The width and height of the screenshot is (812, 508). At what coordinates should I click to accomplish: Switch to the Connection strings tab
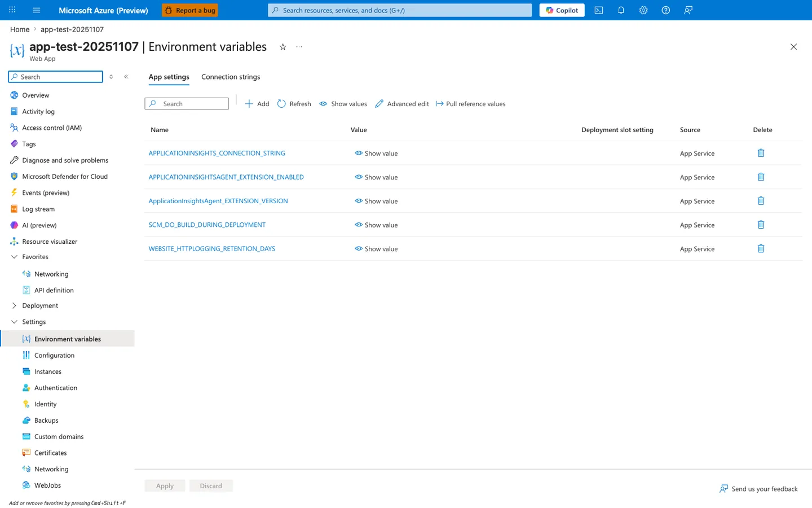pos(231,77)
